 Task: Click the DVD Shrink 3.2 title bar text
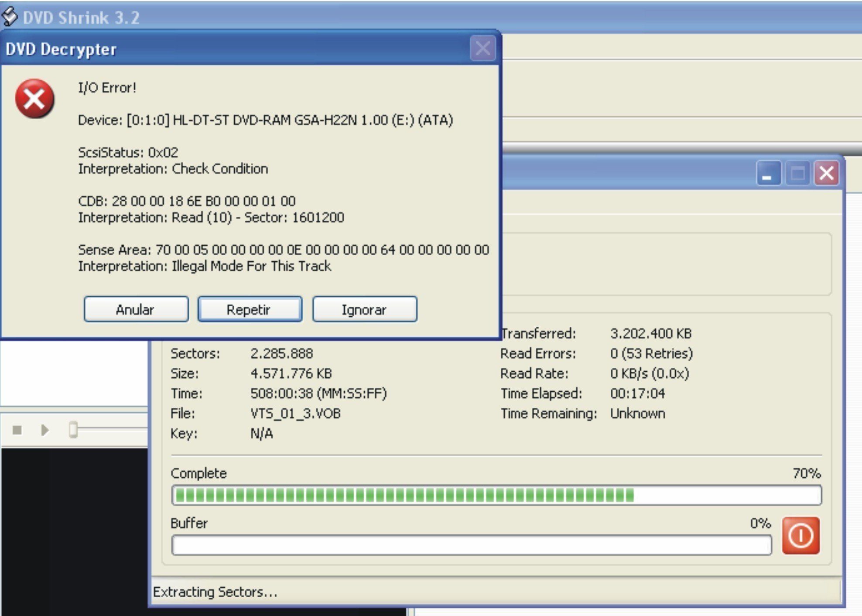tap(81, 18)
